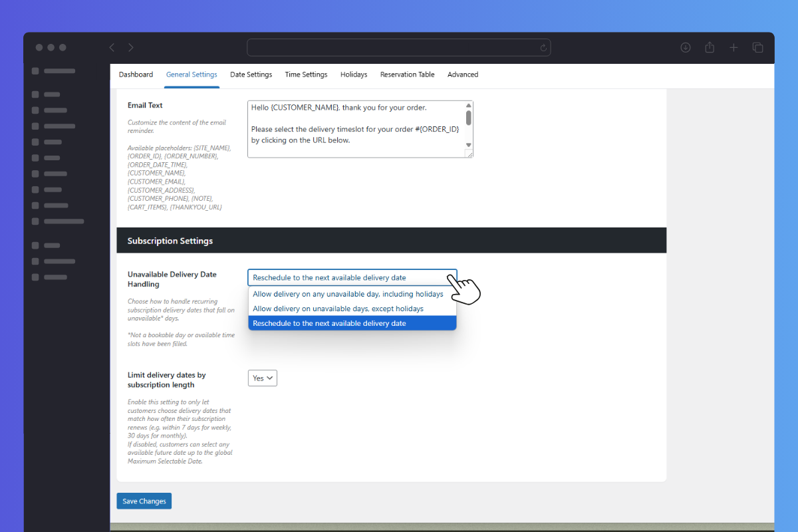Choose 'Allow delivery on any unavailable day, including holidays'
798x532 pixels.
click(x=348, y=294)
